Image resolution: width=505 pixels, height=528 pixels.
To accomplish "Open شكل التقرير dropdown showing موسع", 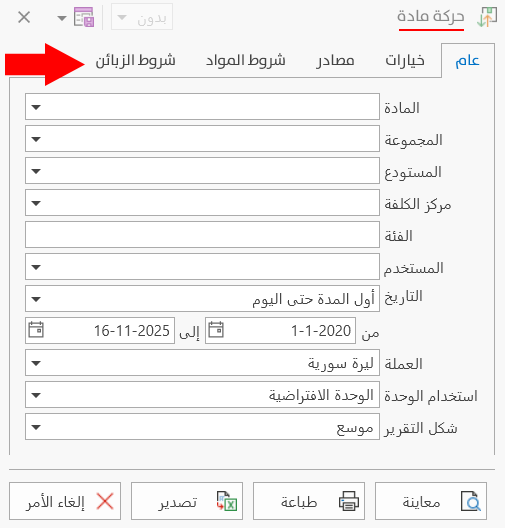I will tap(202, 427).
